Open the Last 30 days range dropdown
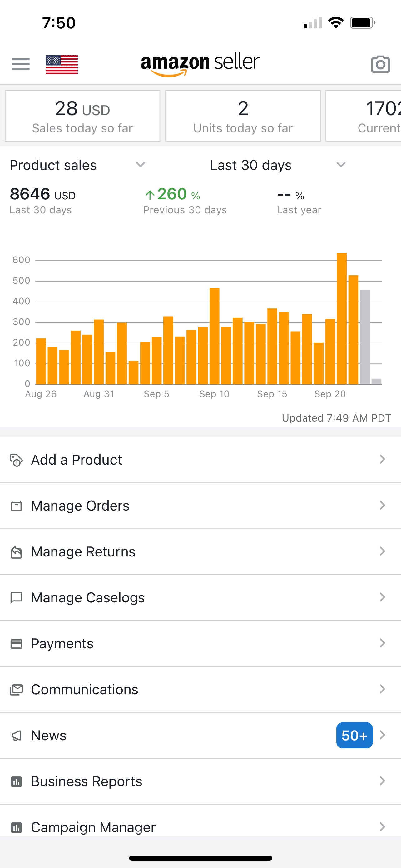401x868 pixels. [341, 165]
